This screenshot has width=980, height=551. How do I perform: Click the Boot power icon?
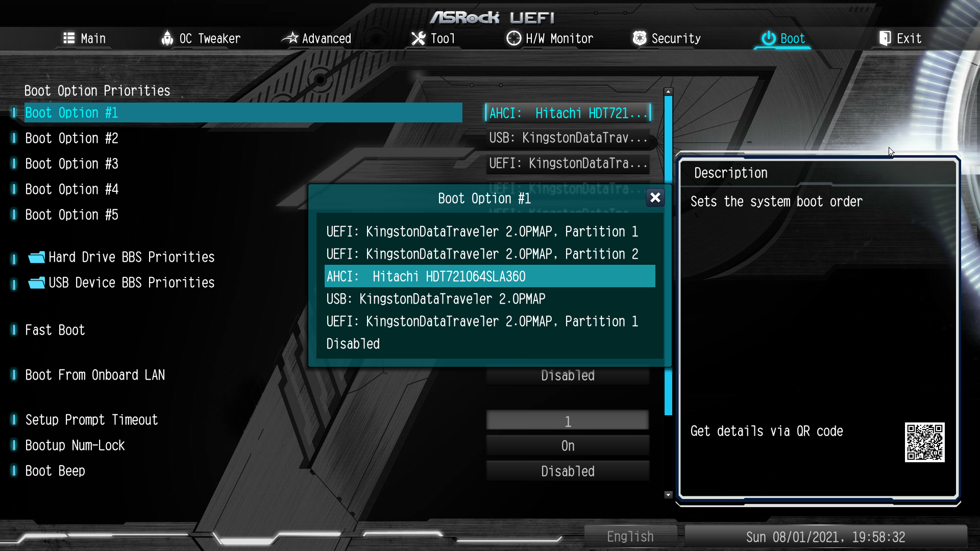click(x=769, y=38)
